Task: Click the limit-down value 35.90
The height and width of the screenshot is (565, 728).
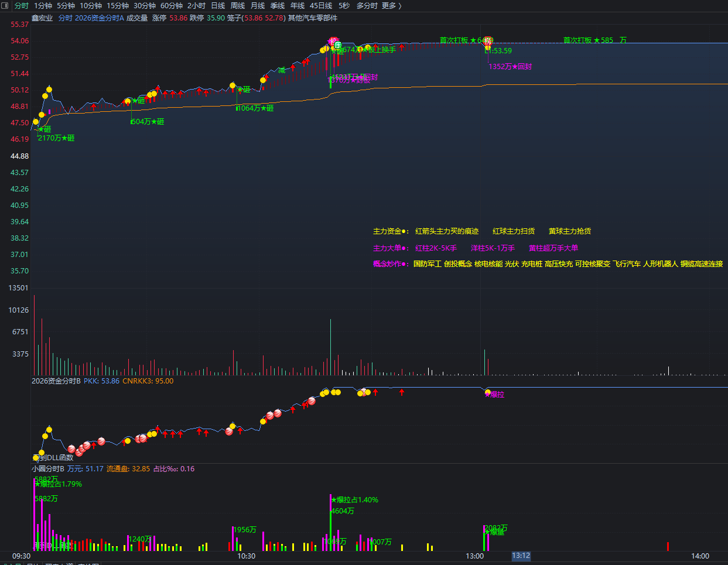Action: [216, 18]
